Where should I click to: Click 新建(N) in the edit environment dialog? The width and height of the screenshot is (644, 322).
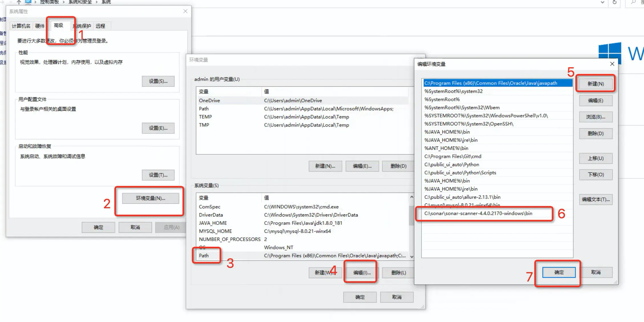(x=596, y=84)
